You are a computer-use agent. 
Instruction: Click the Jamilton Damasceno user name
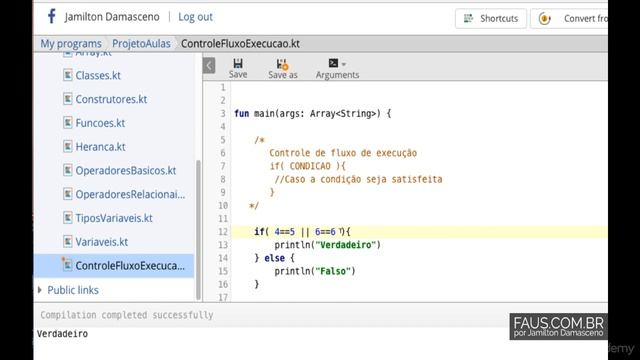point(111,17)
